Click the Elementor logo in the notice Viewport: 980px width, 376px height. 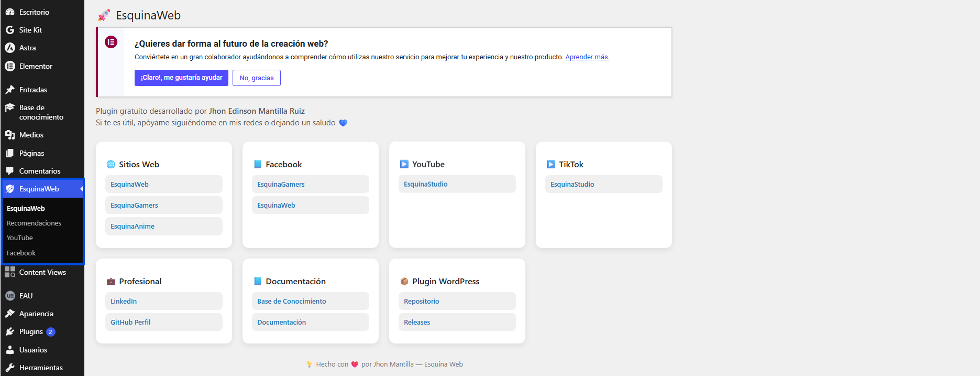111,42
